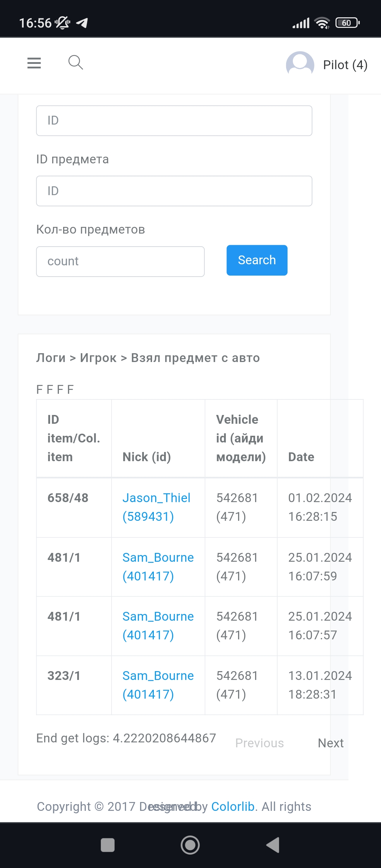Tap the user avatar icon
The image size is (381, 868).
[x=300, y=65]
